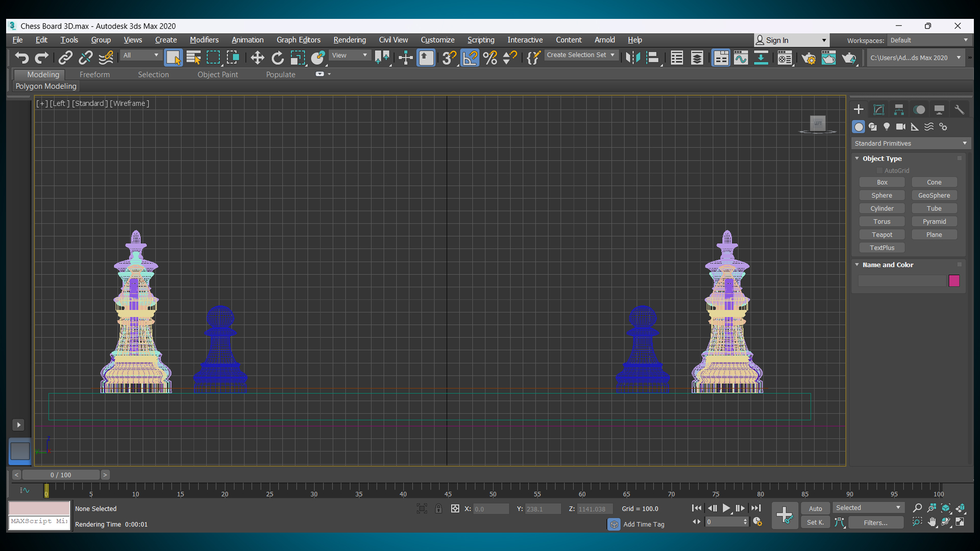
Task: Toggle the Selection Lock padlock
Action: tap(438, 509)
